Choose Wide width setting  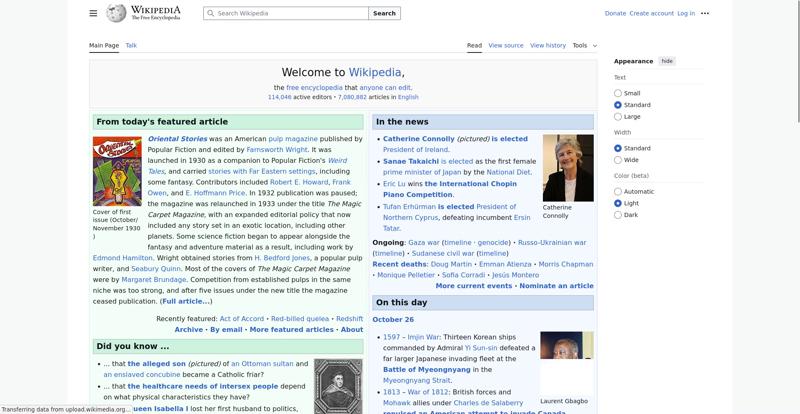click(x=618, y=160)
